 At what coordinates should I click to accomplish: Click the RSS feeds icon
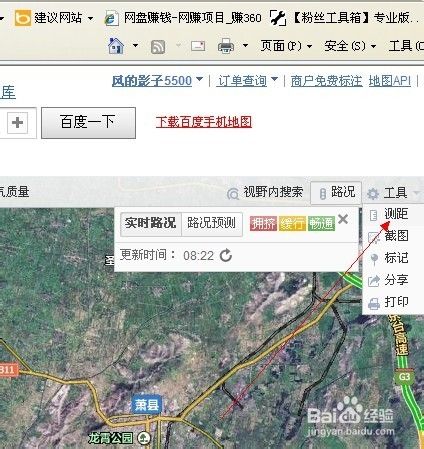coord(158,47)
